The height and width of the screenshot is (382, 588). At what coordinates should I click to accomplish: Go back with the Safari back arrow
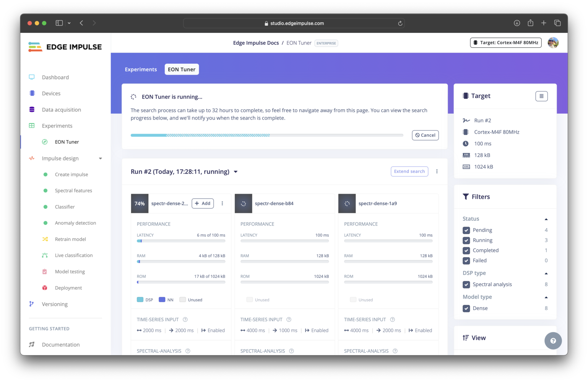[x=81, y=23]
